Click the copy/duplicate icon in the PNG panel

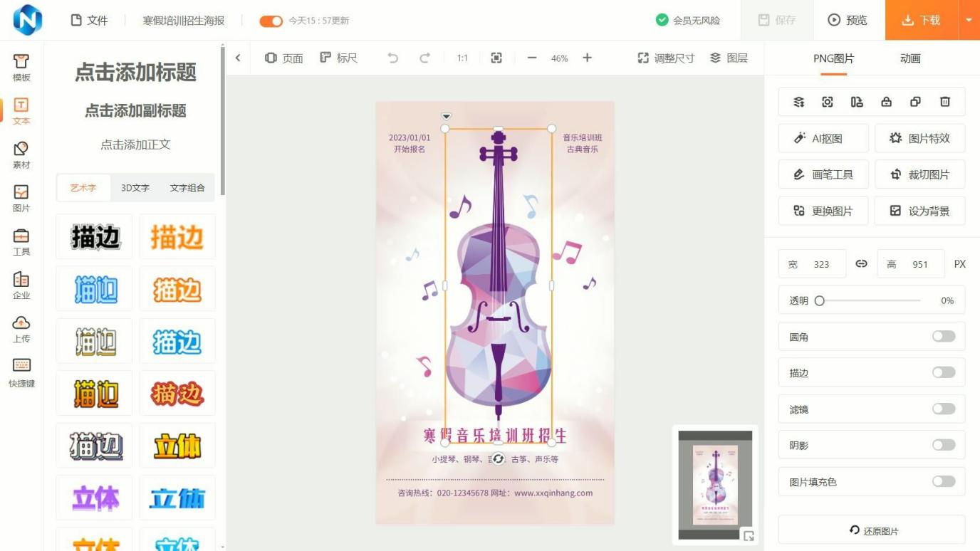[x=915, y=102]
